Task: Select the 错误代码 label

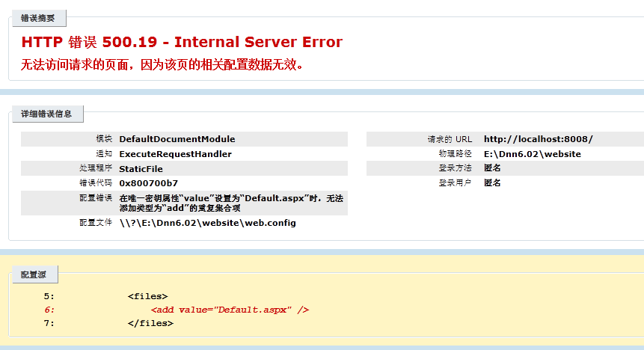Action: point(96,183)
